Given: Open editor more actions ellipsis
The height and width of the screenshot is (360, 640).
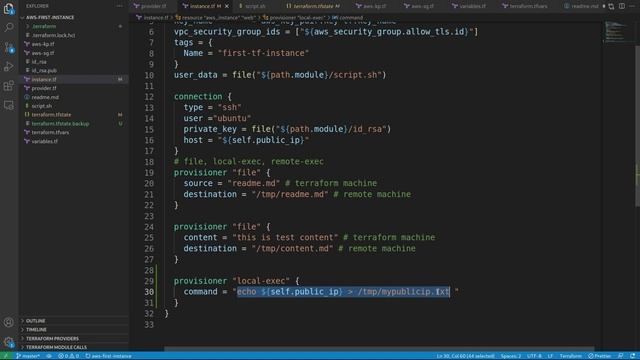Looking at the screenshot, I should tap(632, 6).
